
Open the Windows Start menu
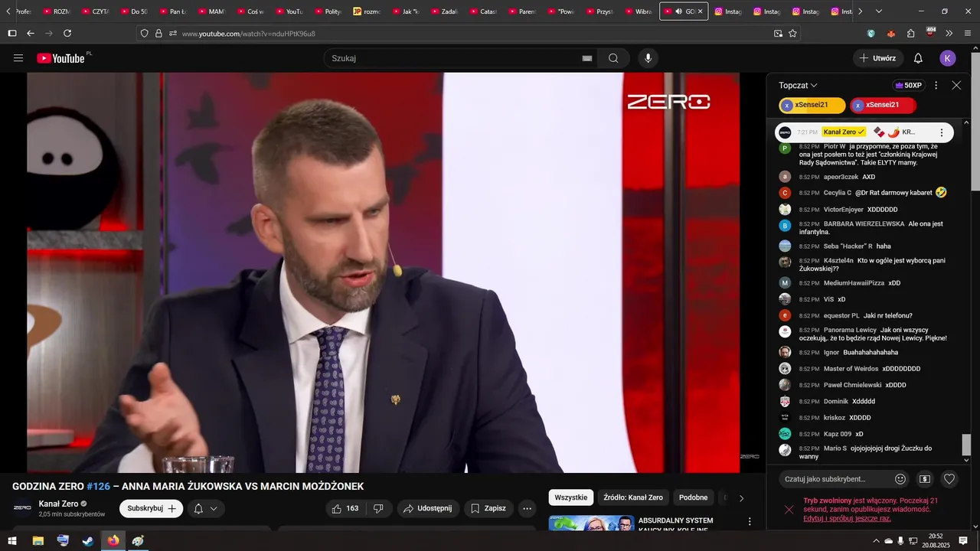pos(12,541)
